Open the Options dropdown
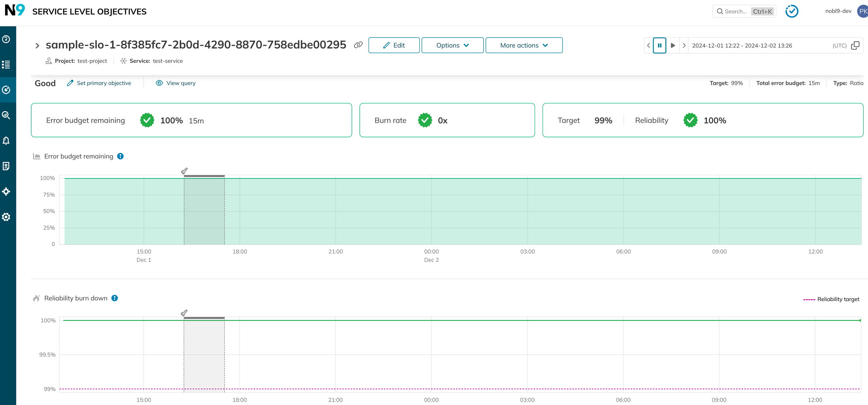The height and width of the screenshot is (405, 868). 452,45
